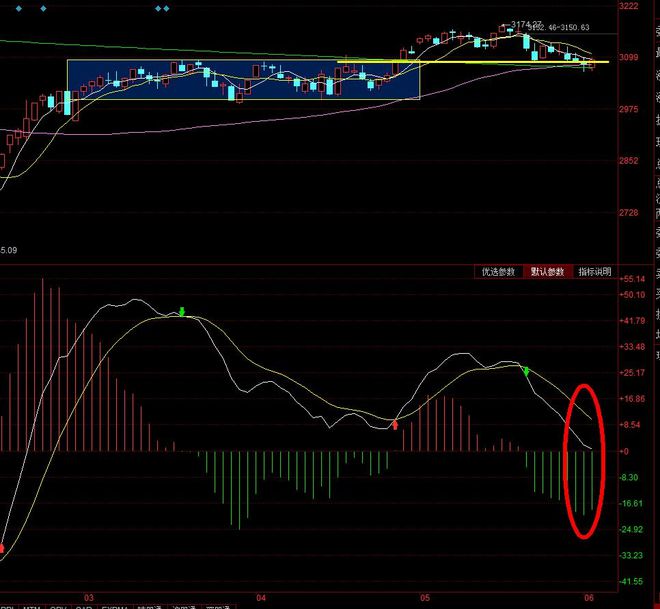This screenshot has width=660, height=609.
Task: Click the 05 month label on time axis
Action: pyautogui.click(x=425, y=598)
